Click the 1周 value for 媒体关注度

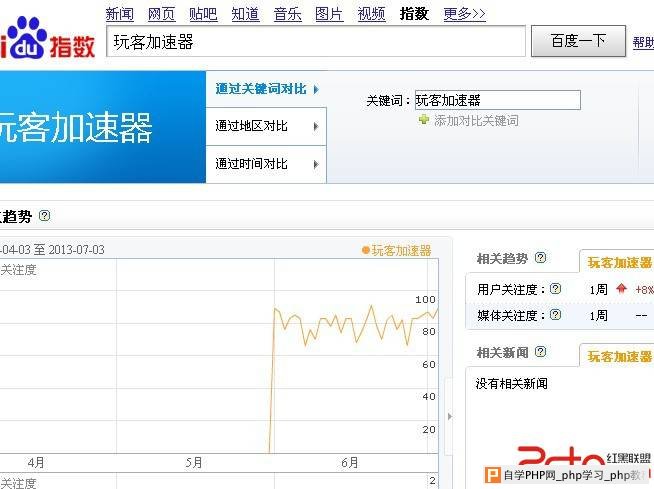click(x=599, y=315)
